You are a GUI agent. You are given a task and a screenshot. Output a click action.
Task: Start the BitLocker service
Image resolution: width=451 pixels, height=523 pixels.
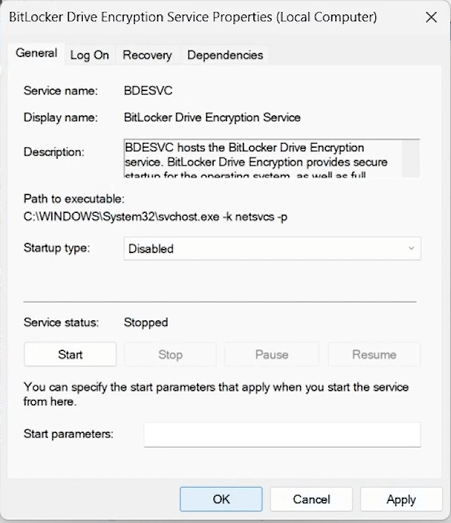(x=70, y=354)
